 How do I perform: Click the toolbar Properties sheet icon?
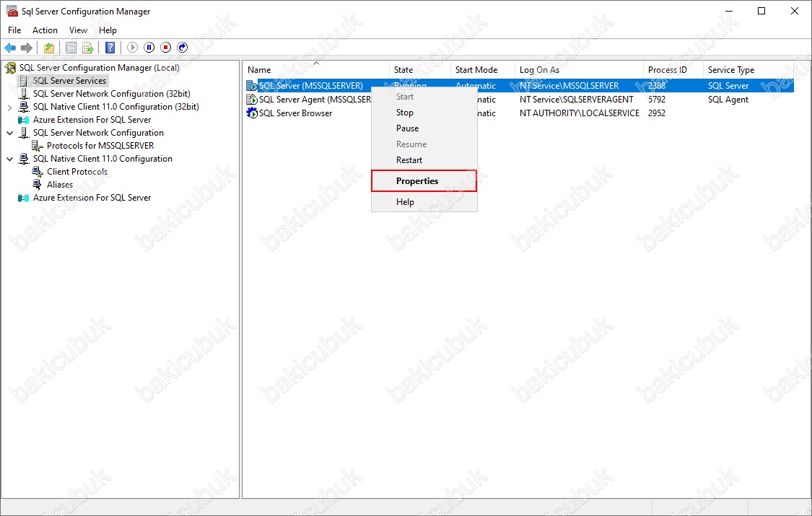pyautogui.click(x=71, y=48)
